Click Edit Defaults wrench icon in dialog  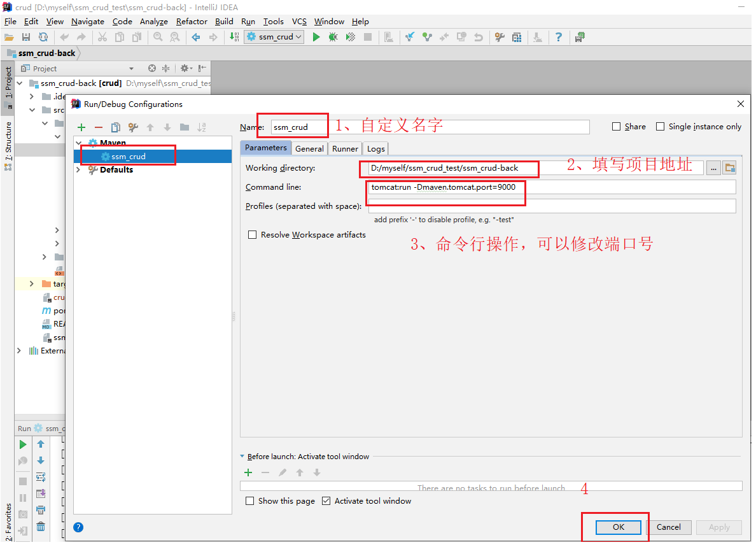pyautogui.click(x=133, y=127)
